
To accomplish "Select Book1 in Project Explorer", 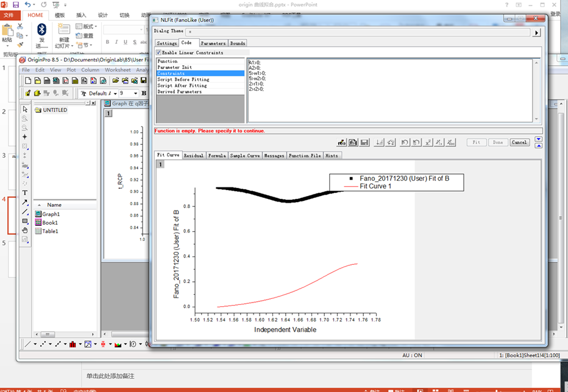I will click(46, 223).
